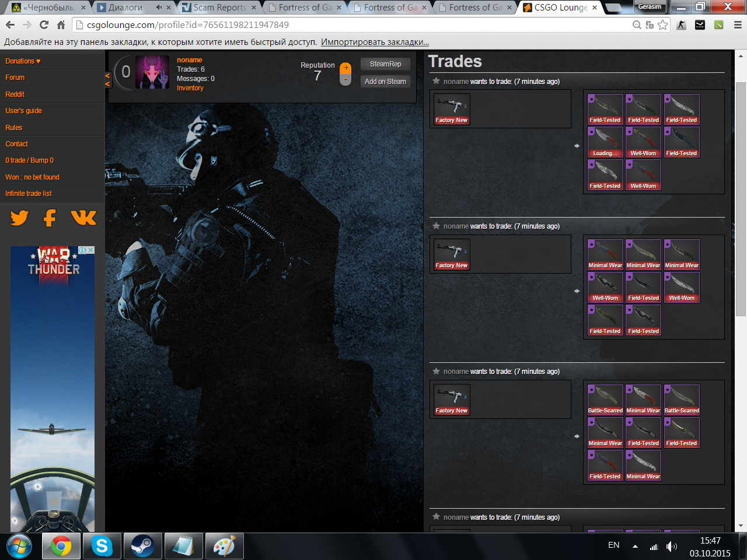The image size is (747, 560).
Task: Star the third noname trade listing
Action: tap(436, 371)
